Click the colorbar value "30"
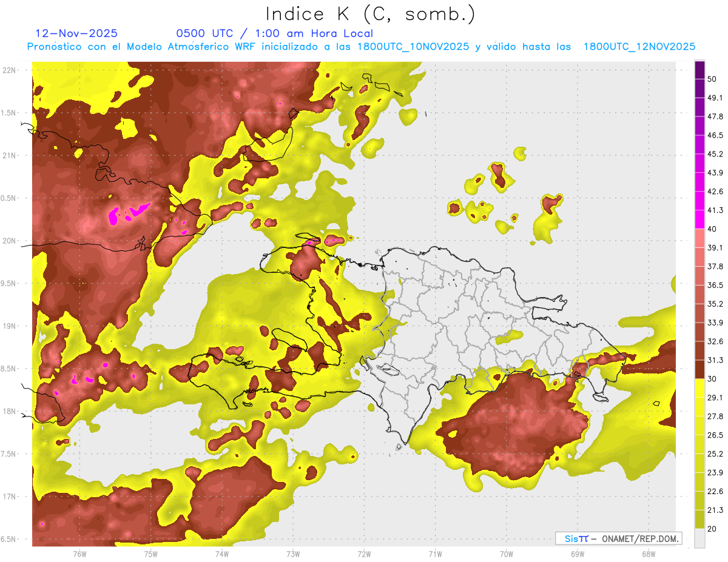 (x=712, y=379)
